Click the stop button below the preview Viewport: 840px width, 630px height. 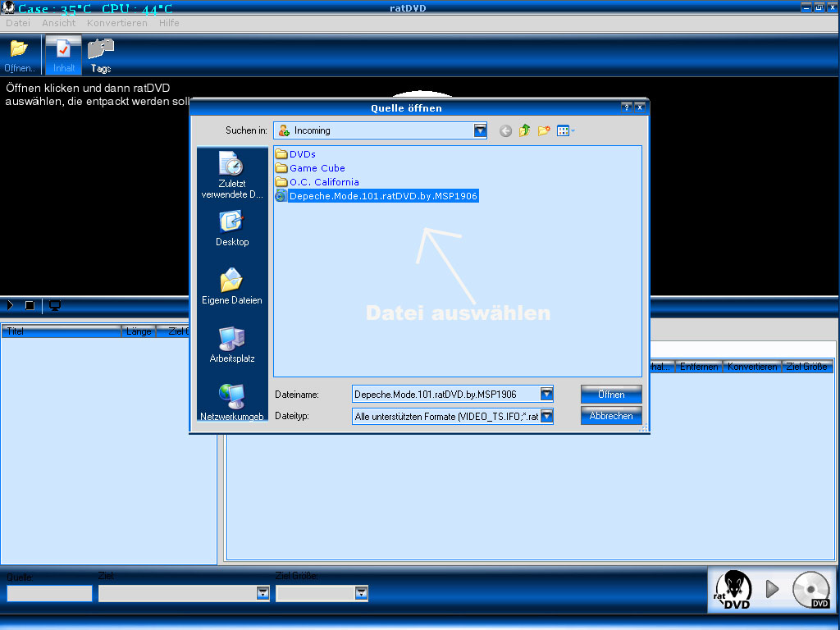(30, 305)
